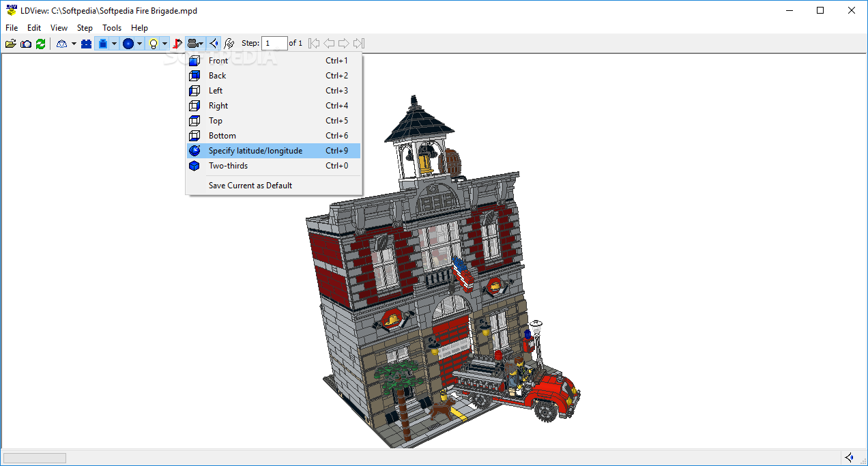Screen dimensions: 868x466
Task: Select Save Current as Default
Action: coord(274,186)
